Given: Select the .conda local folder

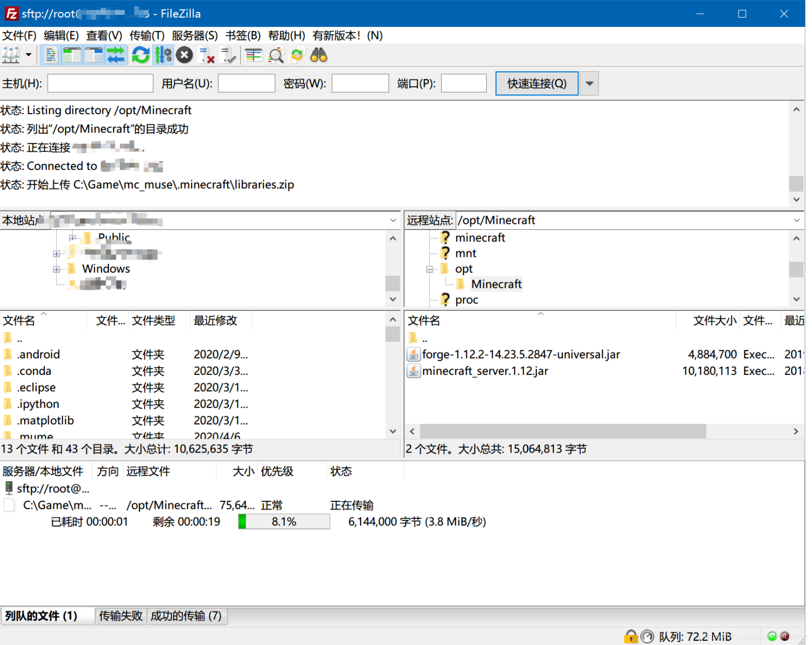Looking at the screenshot, I should pyautogui.click(x=34, y=371).
